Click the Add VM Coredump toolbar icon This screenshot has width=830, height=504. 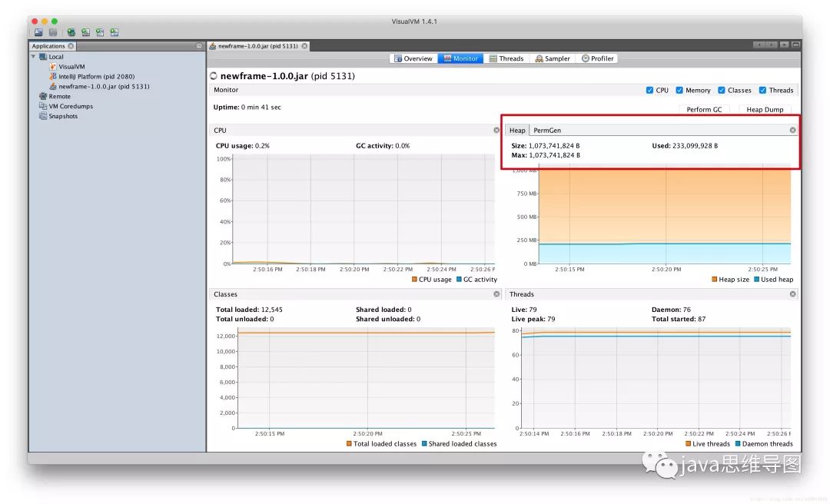point(99,32)
